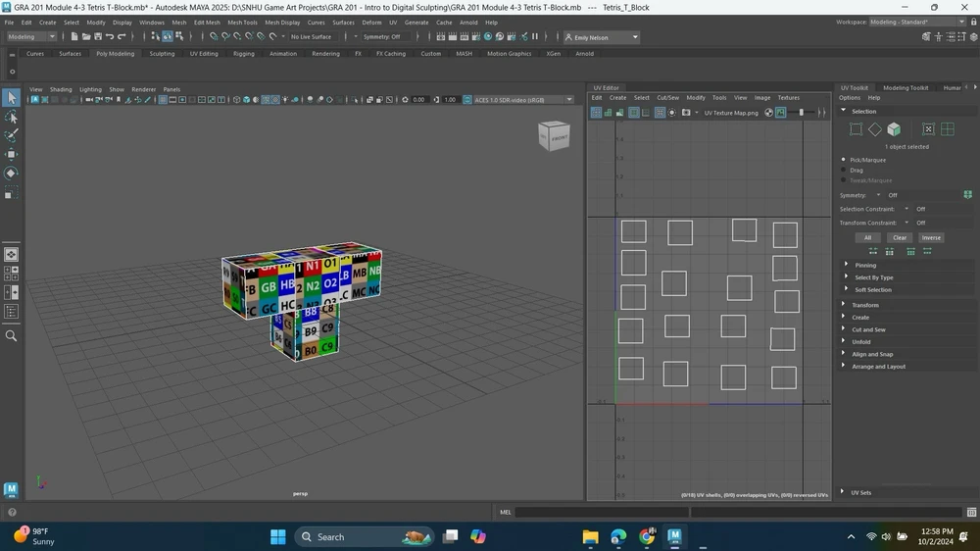The width and height of the screenshot is (980, 551).
Task: Click the Maya logo icon at bottom left
Action: [11, 489]
